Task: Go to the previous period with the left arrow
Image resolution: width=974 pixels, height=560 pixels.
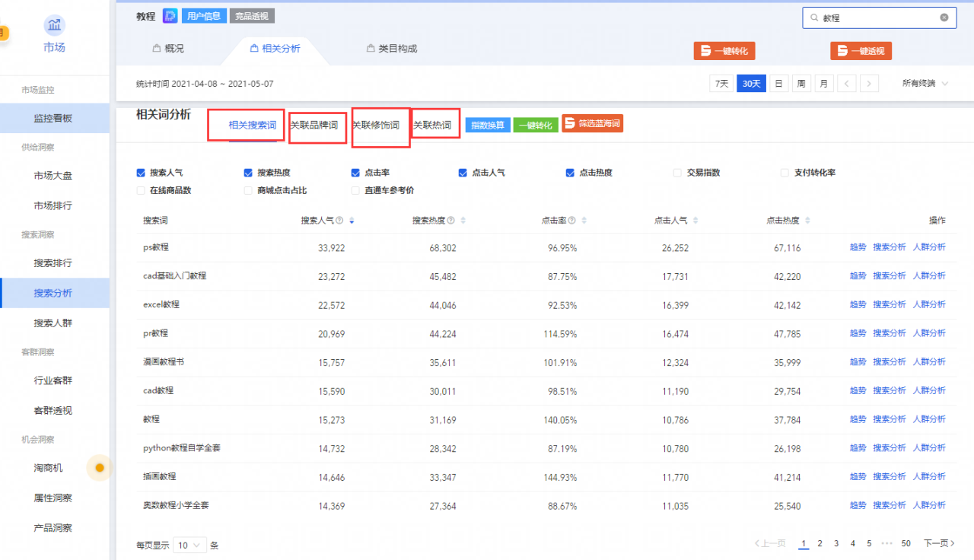Action: coord(847,84)
